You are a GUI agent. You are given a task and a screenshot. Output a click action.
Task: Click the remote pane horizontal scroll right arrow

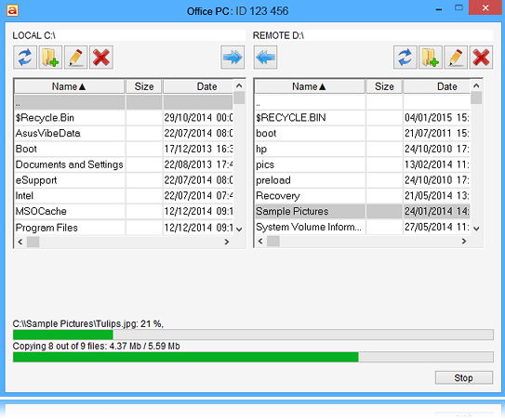pos(464,241)
